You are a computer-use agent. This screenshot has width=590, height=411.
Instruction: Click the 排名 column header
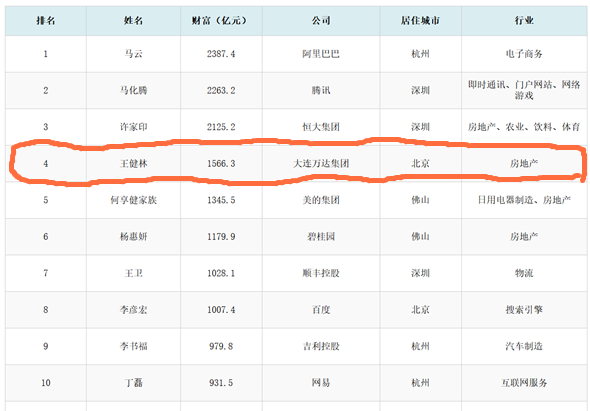coord(46,20)
